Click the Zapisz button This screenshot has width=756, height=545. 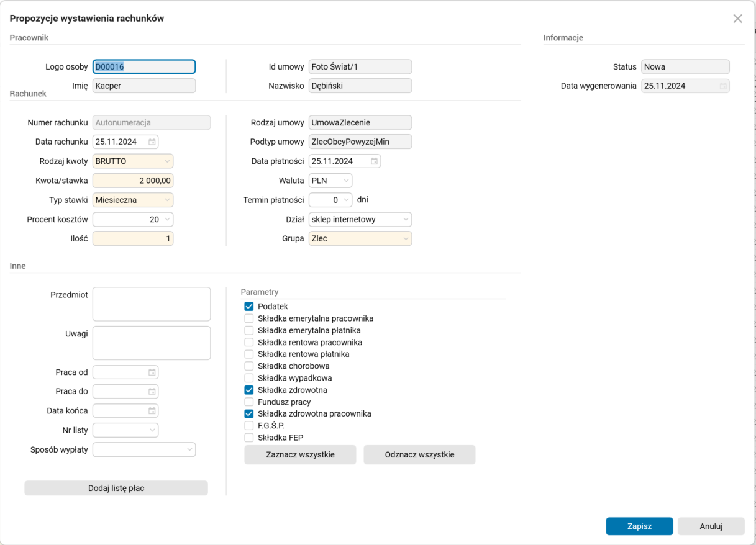639,526
